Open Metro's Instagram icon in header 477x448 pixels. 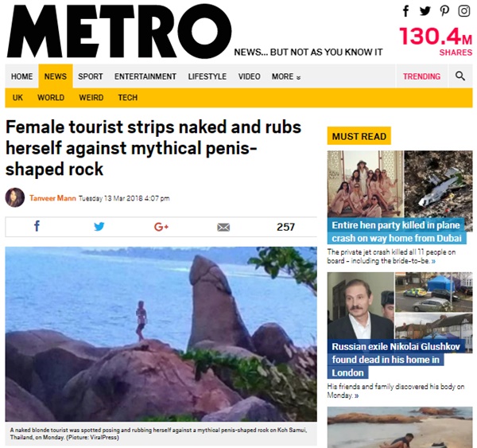click(x=464, y=11)
